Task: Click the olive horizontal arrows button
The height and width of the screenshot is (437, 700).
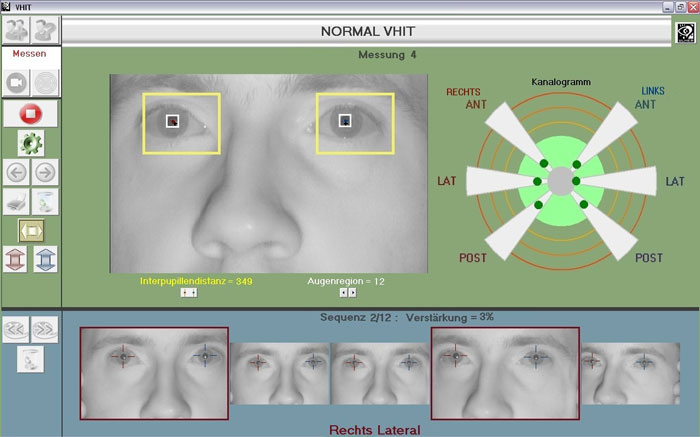Action: coord(31,231)
